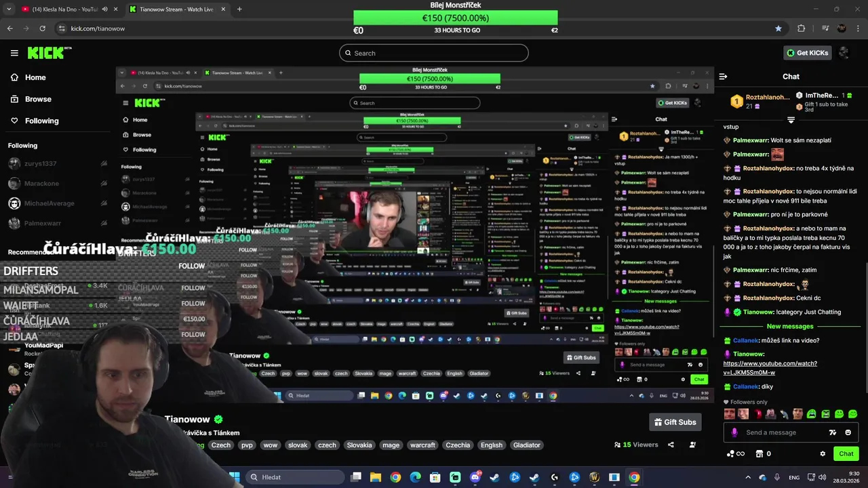
Task: Click top gifter Roztahlanohydox badge
Action: pos(736,102)
